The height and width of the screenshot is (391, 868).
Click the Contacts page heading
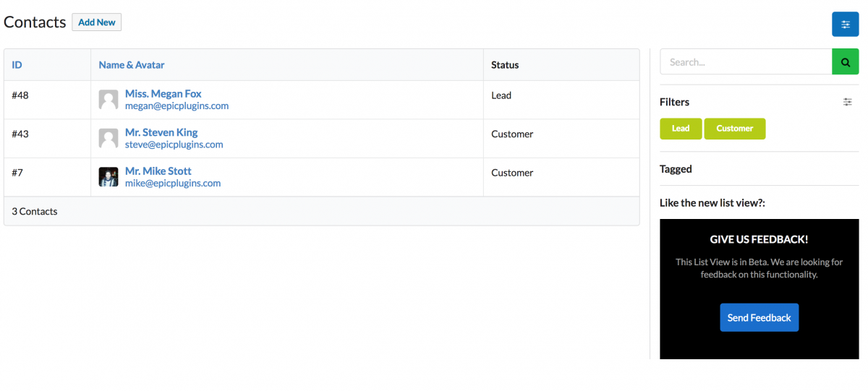35,22
